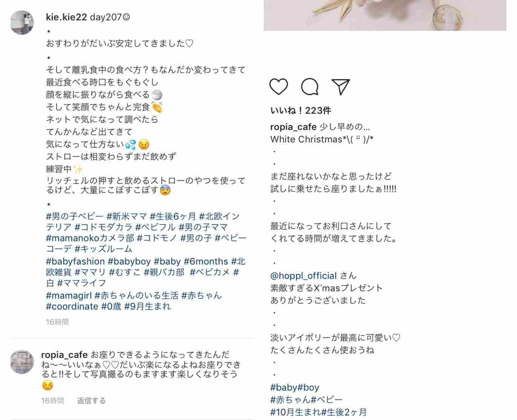Open comments with speech bubble icon
Screen dimensions: 517x420
pos(310,87)
